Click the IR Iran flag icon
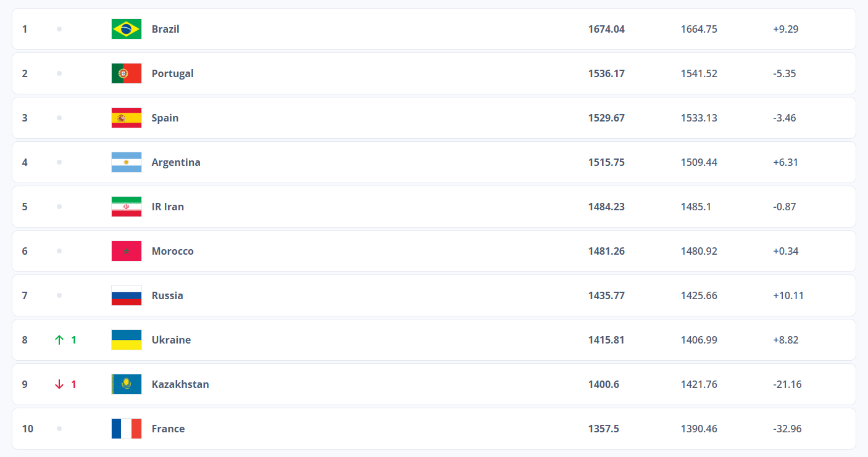868x457 pixels. 127,207
